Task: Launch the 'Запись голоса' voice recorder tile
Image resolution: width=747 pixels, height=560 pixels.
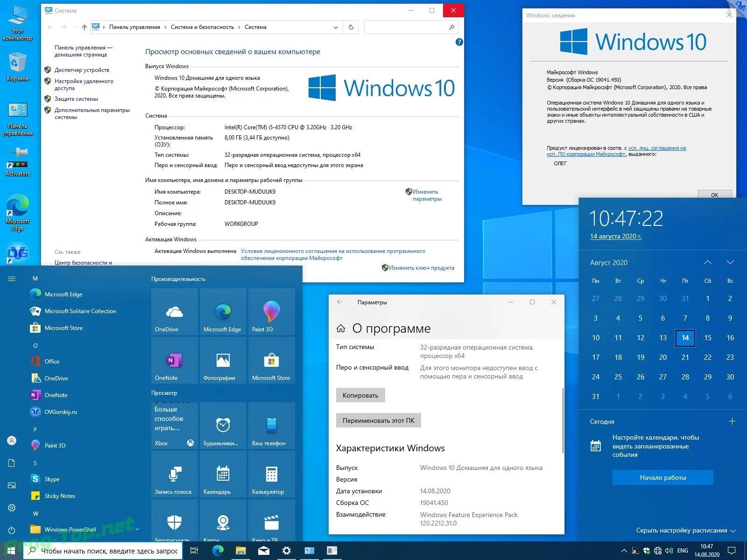Action: click(x=175, y=474)
